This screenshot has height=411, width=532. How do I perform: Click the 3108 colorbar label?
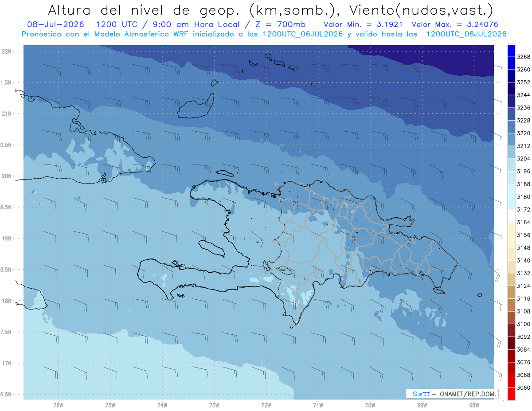(524, 311)
